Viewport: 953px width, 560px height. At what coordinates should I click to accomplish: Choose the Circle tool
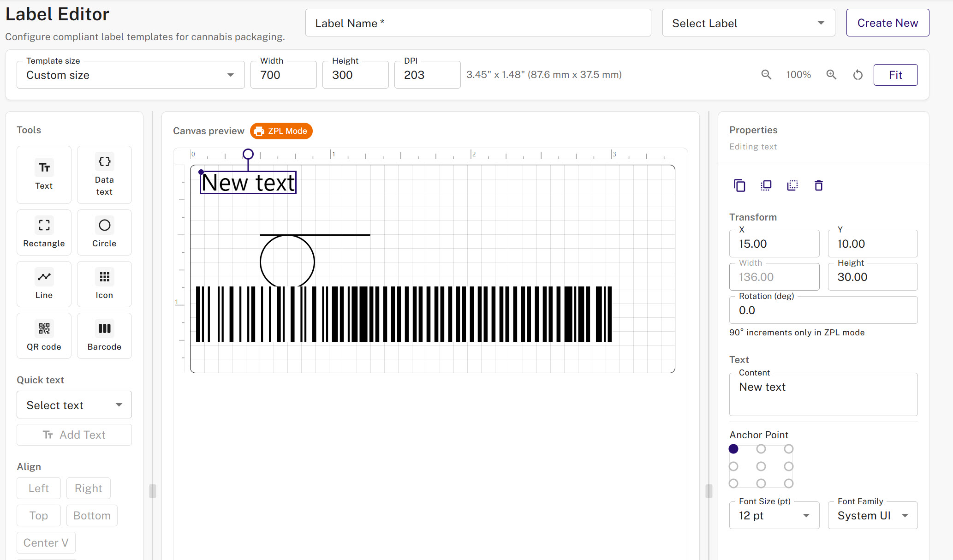[104, 232]
